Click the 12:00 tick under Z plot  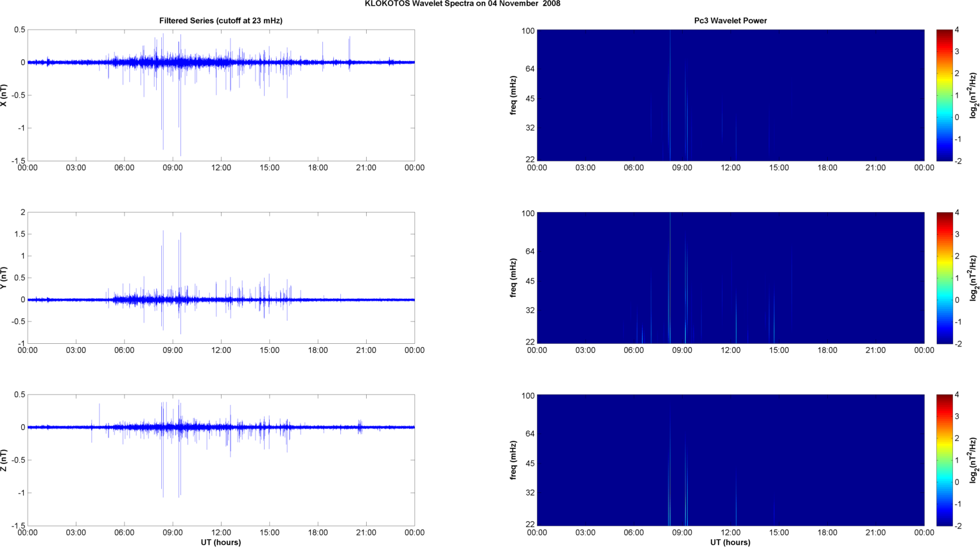click(x=221, y=532)
